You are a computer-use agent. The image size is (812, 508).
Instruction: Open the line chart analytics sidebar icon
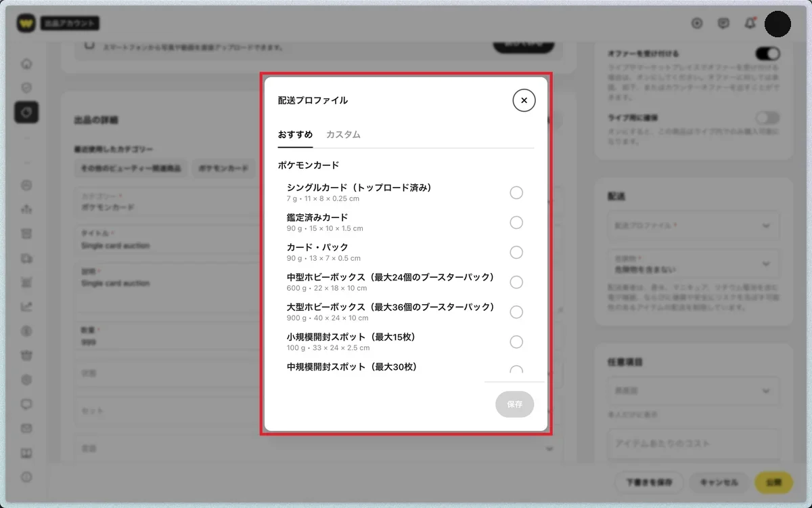(x=26, y=307)
